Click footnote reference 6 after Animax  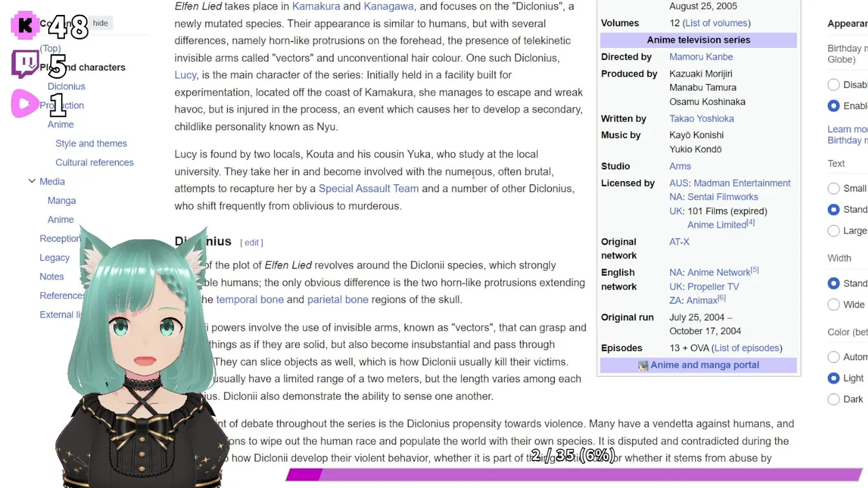[x=722, y=298]
